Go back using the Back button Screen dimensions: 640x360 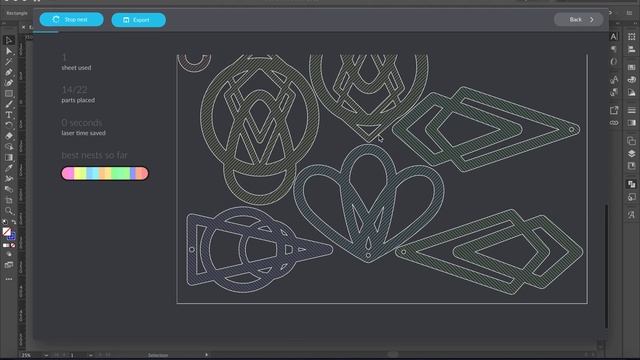coord(579,20)
